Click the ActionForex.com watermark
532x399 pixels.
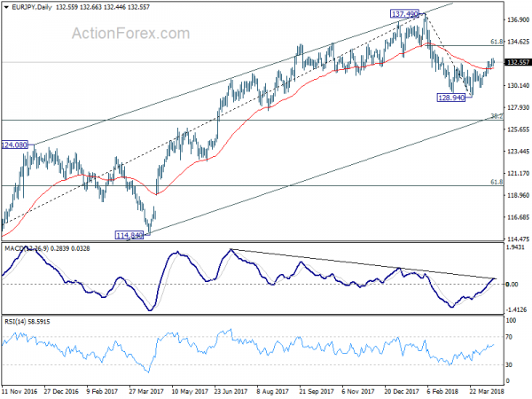130,34
